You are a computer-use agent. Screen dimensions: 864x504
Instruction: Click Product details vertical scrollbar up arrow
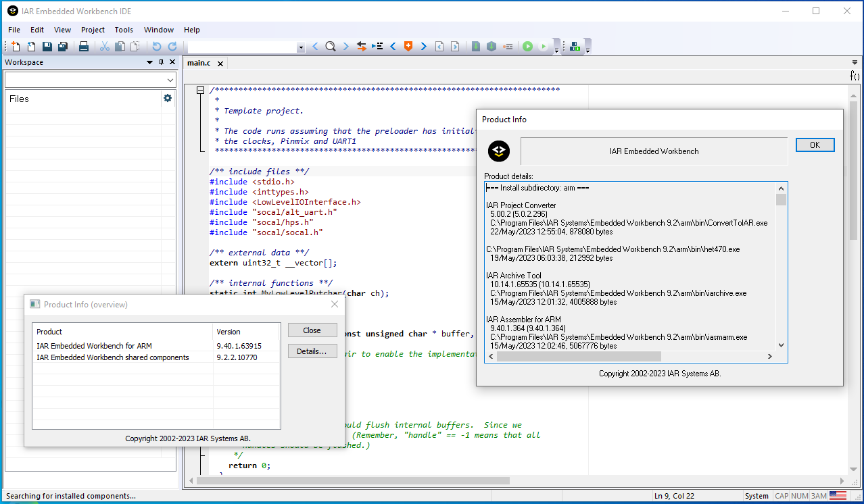tap(781, 188)
